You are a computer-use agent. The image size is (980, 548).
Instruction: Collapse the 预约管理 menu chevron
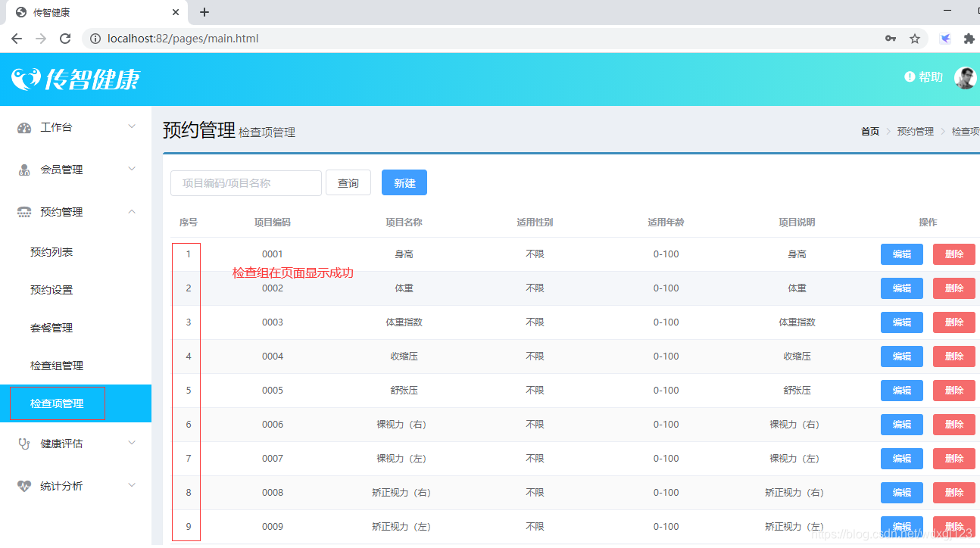click(132, 211)
